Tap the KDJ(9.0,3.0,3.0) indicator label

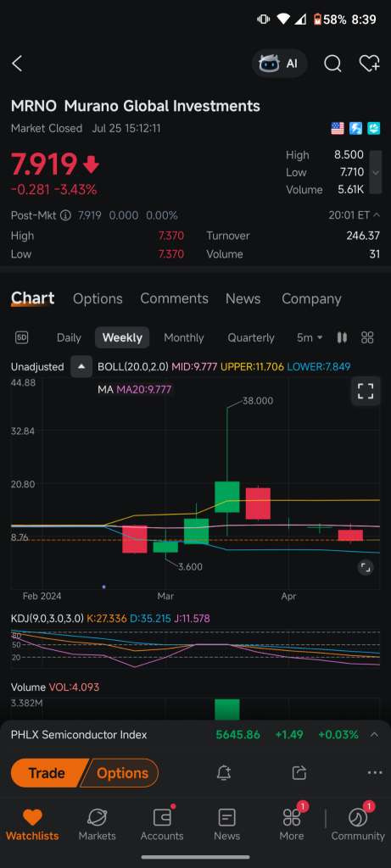[47, 618]
